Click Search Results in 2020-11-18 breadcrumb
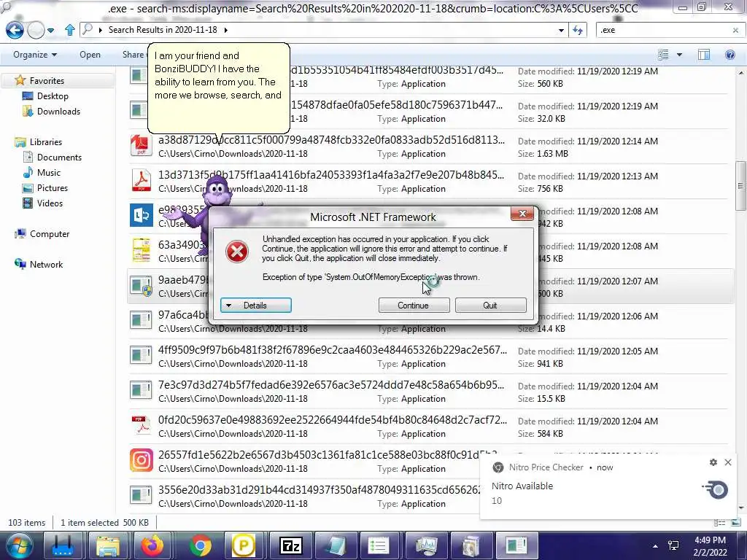 (x=163, y=30)
